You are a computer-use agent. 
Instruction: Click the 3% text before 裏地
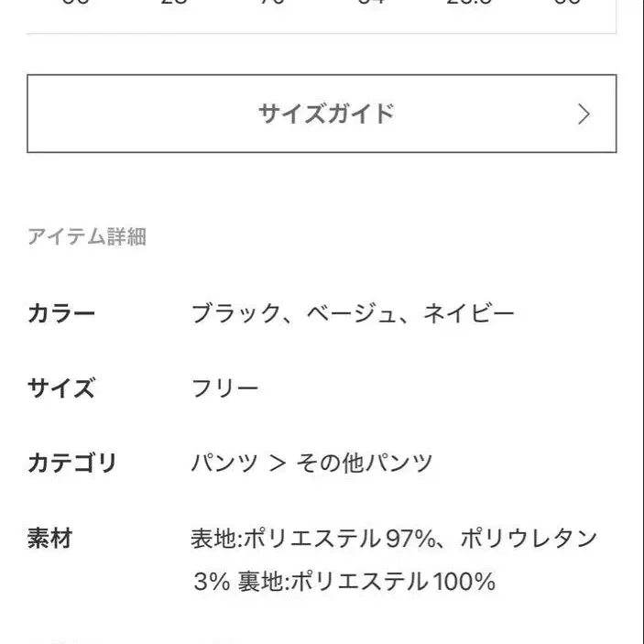point(211,582)
